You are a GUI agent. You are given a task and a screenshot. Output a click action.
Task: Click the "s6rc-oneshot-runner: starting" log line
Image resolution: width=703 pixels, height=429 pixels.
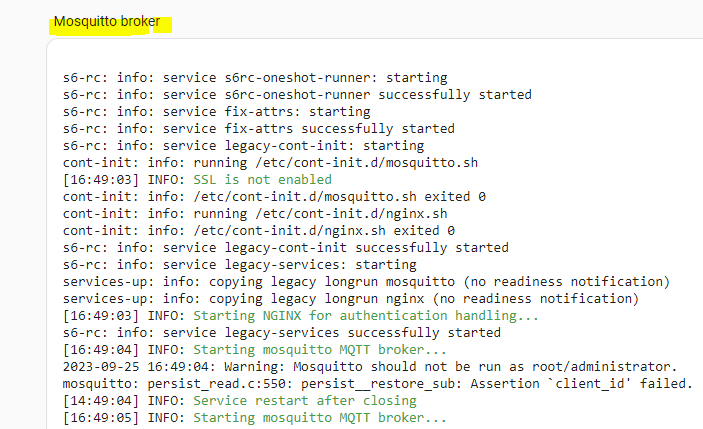point(254,77)
